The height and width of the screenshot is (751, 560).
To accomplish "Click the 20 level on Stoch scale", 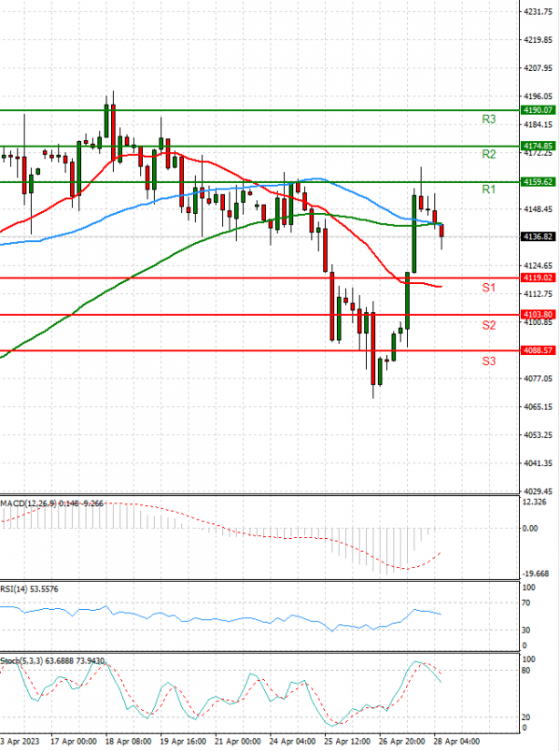I will 526,717.
